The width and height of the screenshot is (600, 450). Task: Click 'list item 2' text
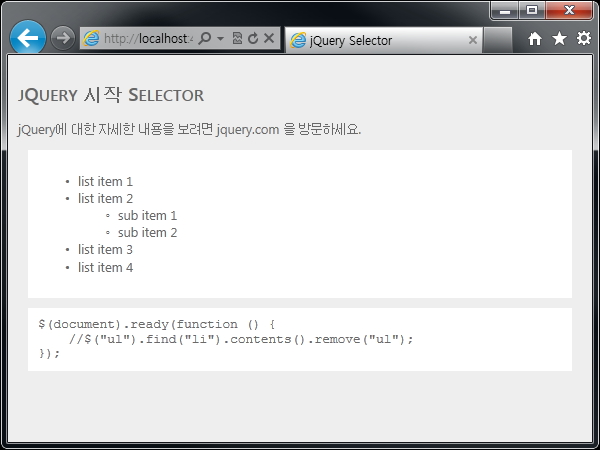[x=105, y=199]
